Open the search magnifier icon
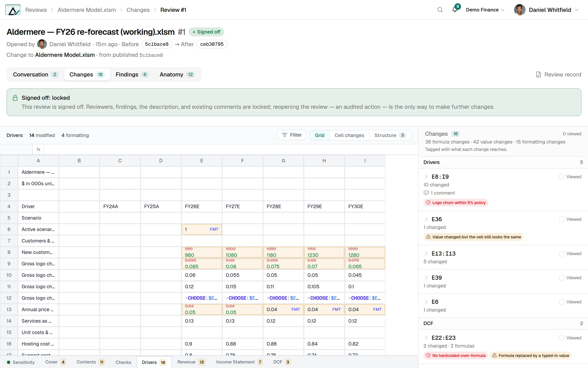 [440, 10]
